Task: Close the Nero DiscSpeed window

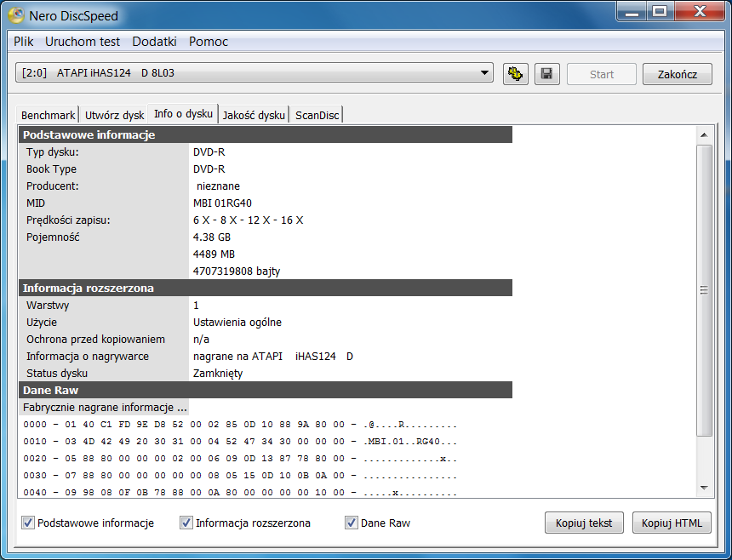Action: [700, 11]
